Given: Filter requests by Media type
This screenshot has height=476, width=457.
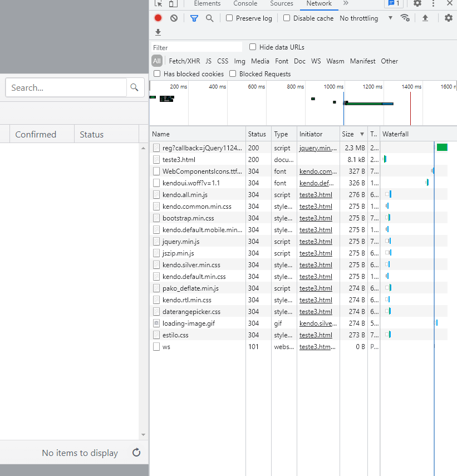Looking at the screenshot, I should (x=260, y=61).
